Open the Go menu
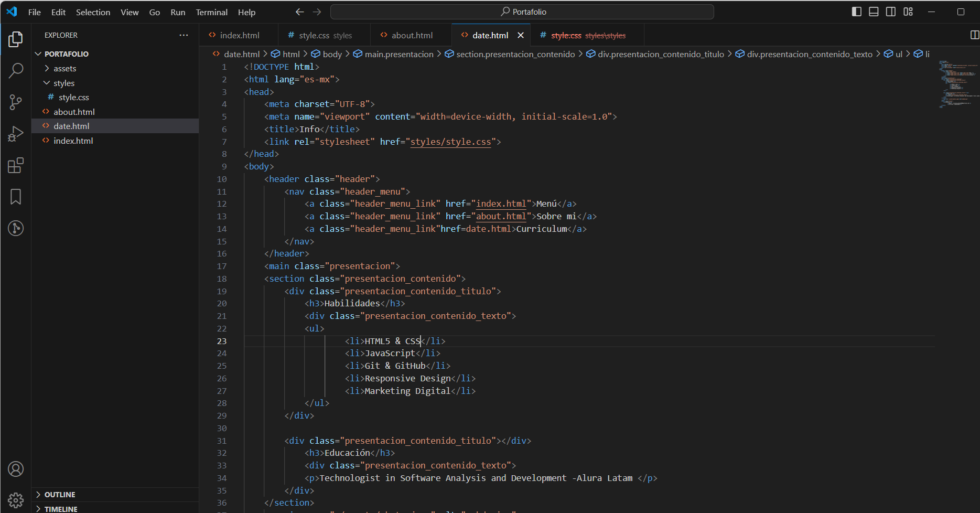This screenshot has height=513, width=980. tap(155, 12)
